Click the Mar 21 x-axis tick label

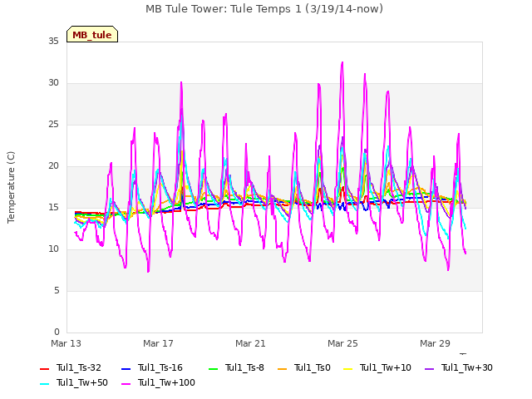pos(250,343)
